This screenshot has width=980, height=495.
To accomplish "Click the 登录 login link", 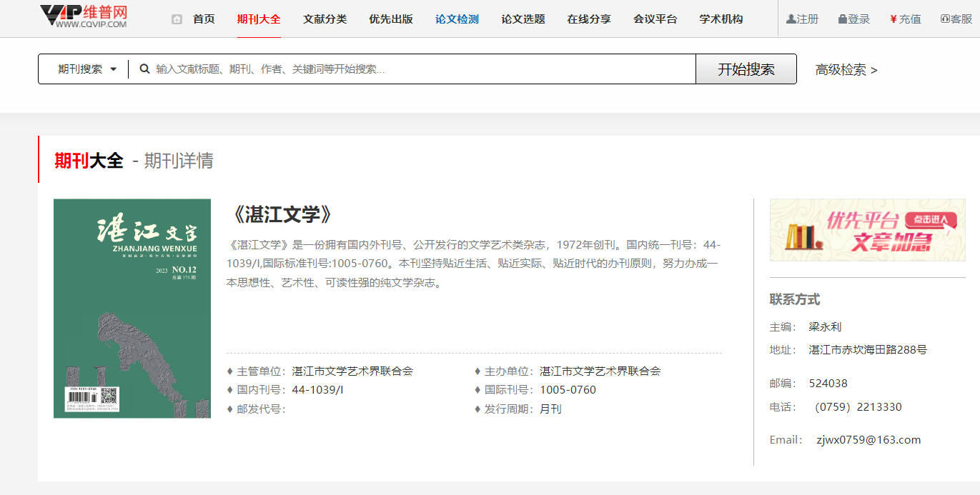I will click(x=859, y=19).
